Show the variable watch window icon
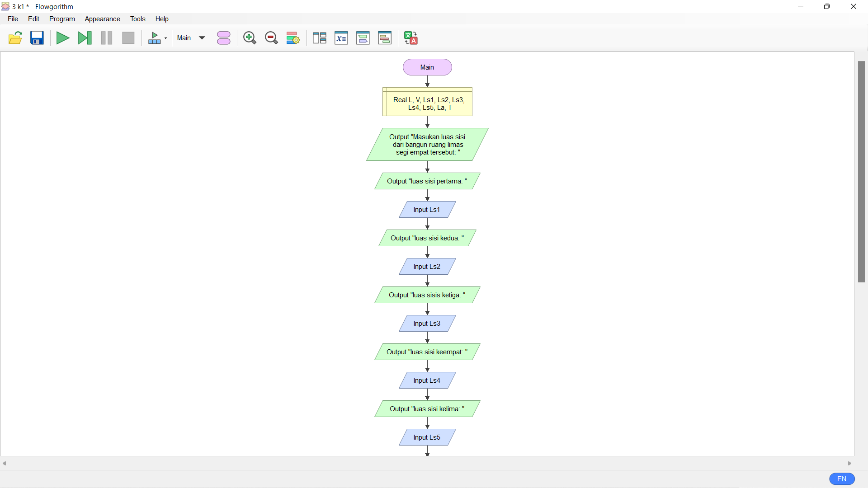This screenshot has width=868, height=488. [x=341, y=38]
